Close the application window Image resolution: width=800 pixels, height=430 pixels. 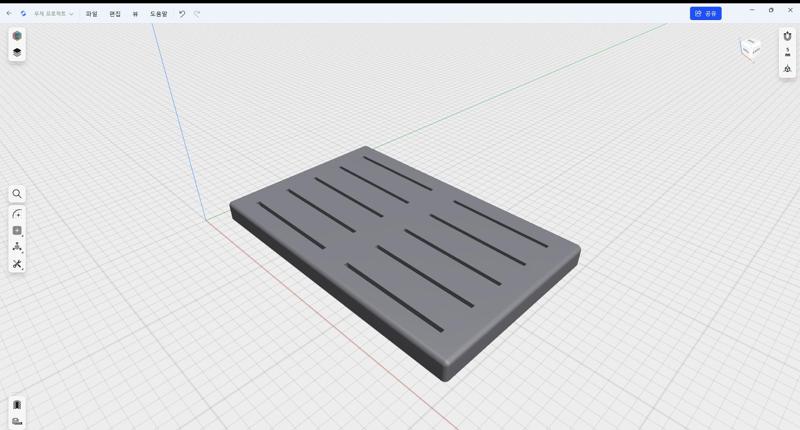tap(790, 10)
